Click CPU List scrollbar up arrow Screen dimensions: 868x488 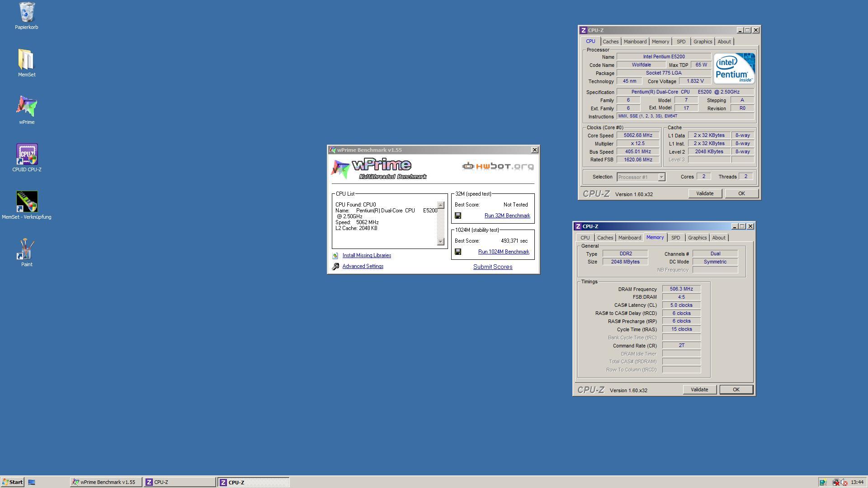[x=441, y=205]
